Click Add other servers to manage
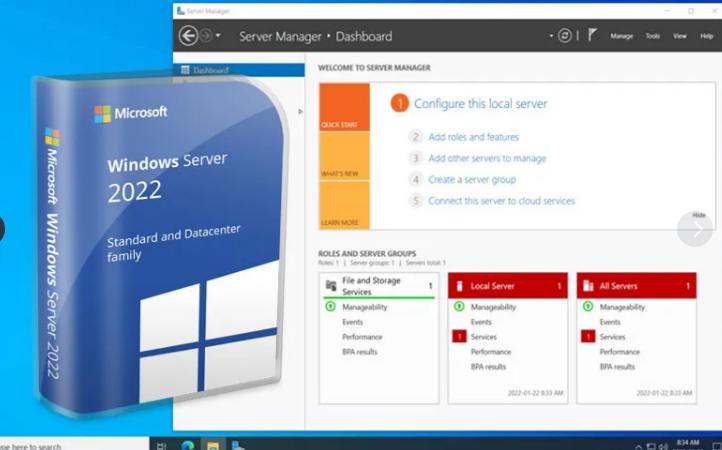722x450 pixels. (487, 158)
